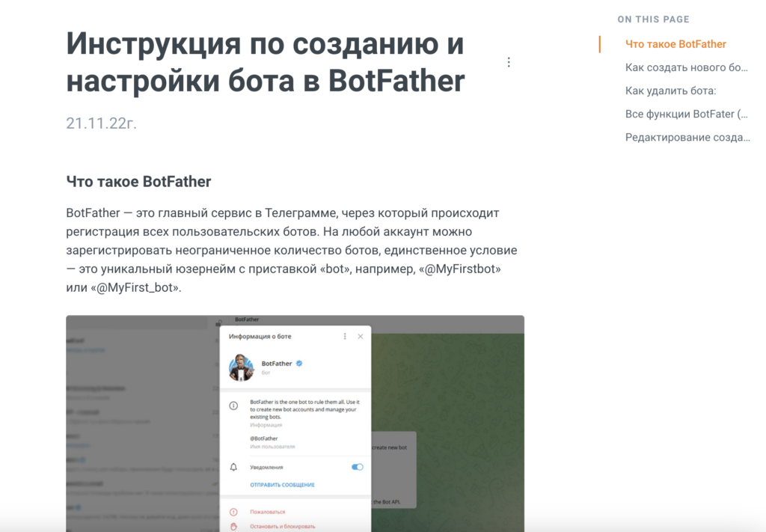Click the info circle icon beside description
This screenshot has width=766, height=532.
coord(233,406)
